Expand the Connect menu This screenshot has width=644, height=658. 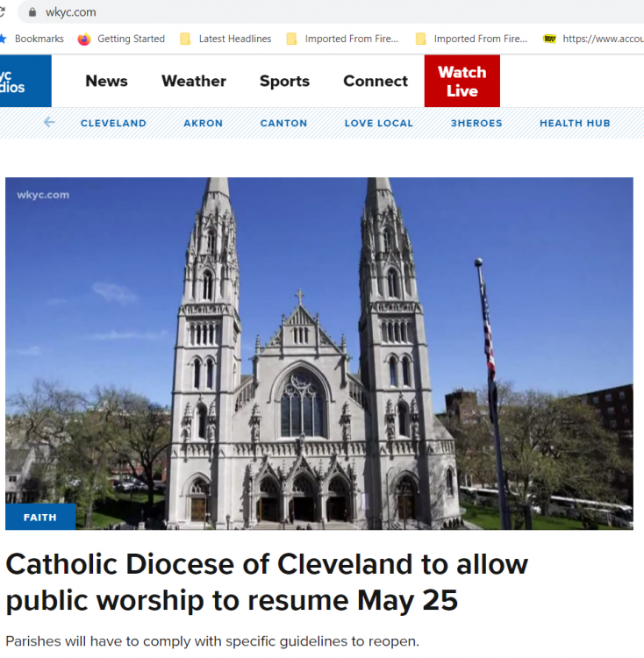(x=376, y=81)
